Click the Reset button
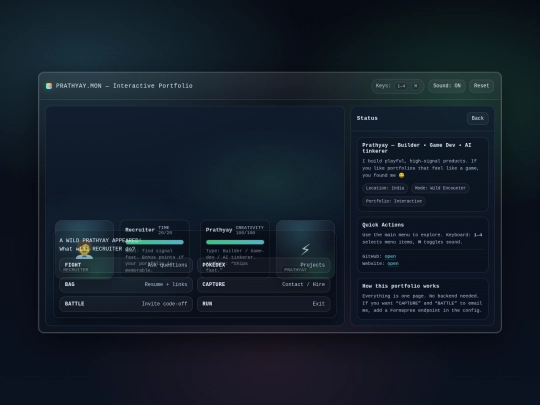 tap(481, 86)
